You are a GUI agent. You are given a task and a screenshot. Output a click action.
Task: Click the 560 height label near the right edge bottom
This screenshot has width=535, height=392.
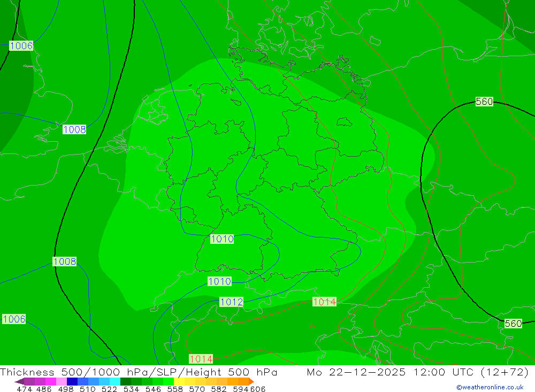pos(514,324)
